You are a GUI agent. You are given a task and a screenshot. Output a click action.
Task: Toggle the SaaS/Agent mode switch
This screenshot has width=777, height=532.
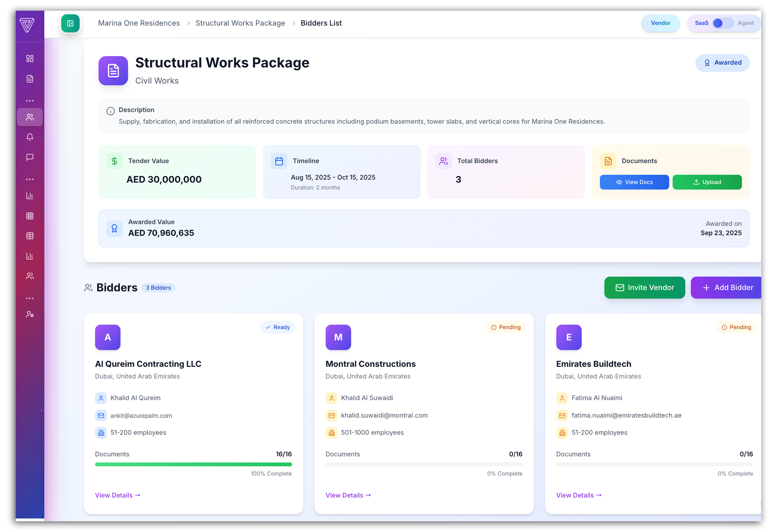pyautogui.click(x=723, y=23)
